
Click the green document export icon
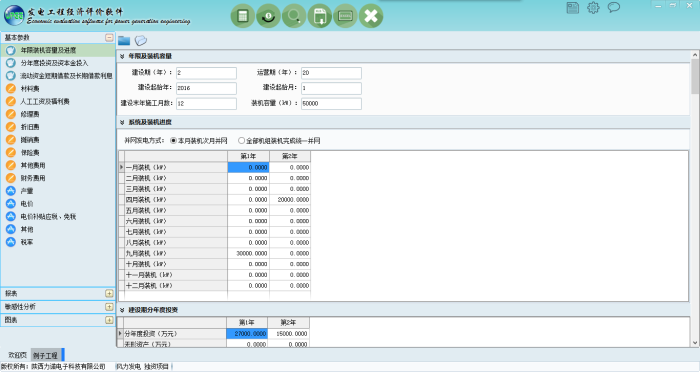tap(320, 16)
